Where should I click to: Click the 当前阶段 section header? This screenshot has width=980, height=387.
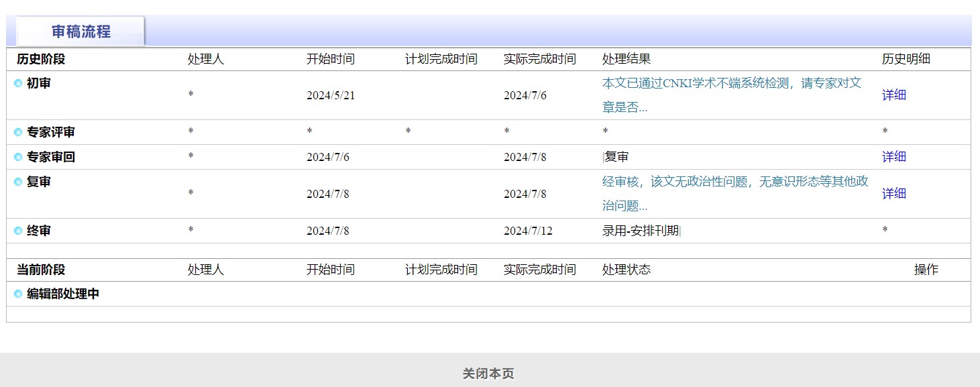41,270
